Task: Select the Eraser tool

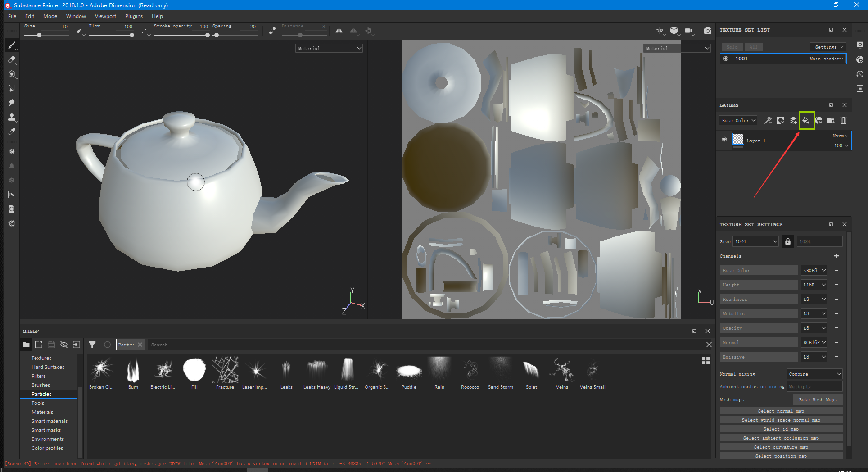Action: [12, 59]
